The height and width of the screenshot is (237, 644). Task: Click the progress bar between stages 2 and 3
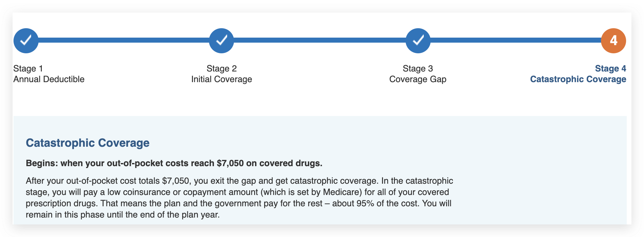coord(319,40)
